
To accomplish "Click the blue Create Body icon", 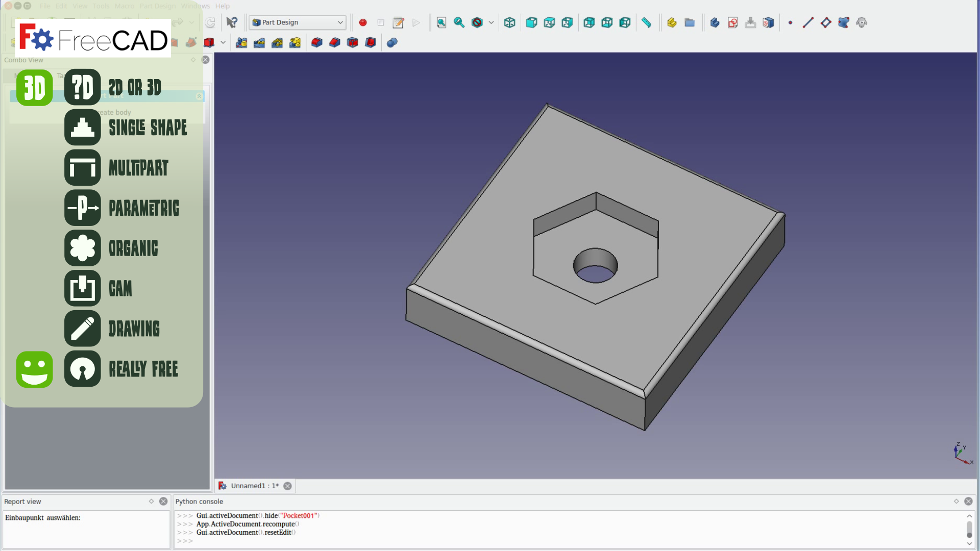I will (x=715, y=22).
